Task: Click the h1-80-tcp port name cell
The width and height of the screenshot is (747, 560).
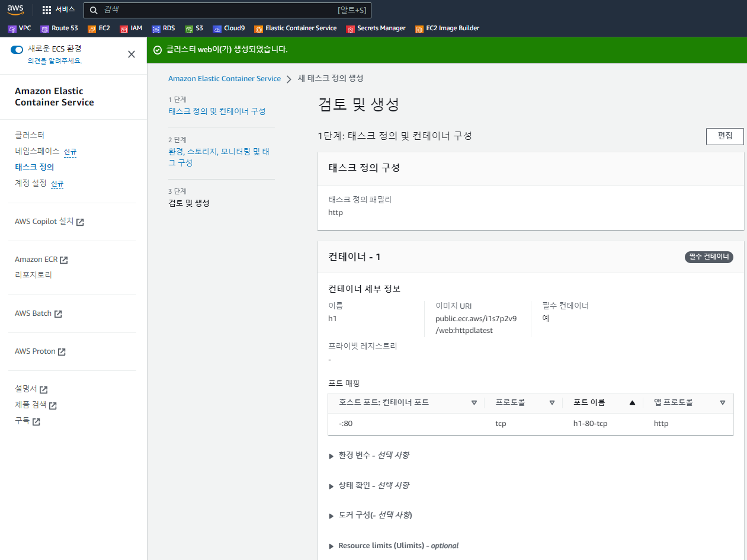Action: pos(591,424)
